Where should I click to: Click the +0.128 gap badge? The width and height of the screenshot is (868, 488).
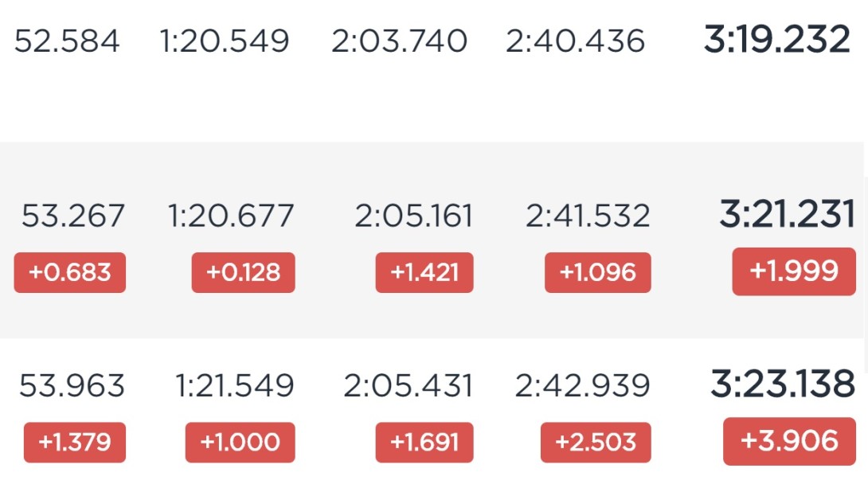tap(243, 273)
